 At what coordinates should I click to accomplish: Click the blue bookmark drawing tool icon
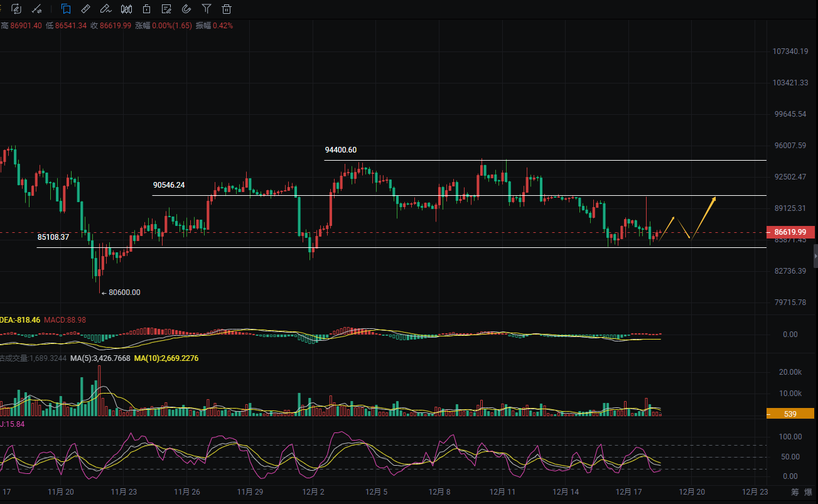66,9
